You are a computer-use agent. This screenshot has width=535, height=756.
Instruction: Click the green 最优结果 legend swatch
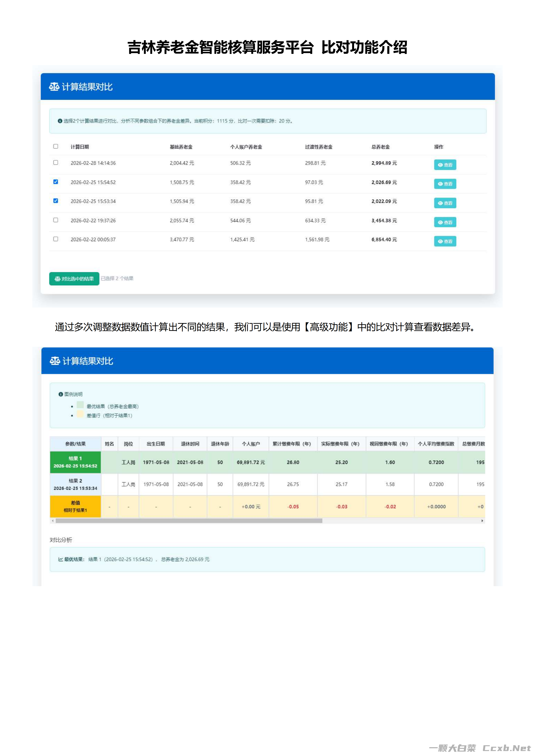click(80, 405)
